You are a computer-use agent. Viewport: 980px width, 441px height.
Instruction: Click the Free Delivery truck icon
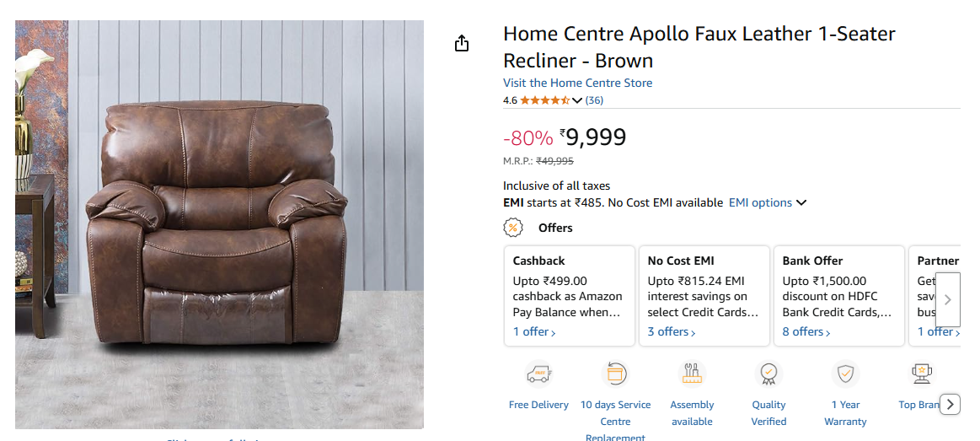click(538, 374)
